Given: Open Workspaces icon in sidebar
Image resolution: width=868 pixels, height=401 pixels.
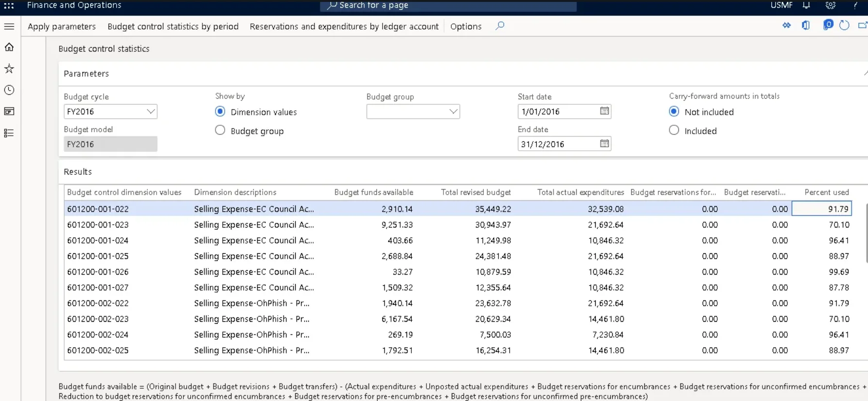Looking at the screenshot, I should click(9, 111).
